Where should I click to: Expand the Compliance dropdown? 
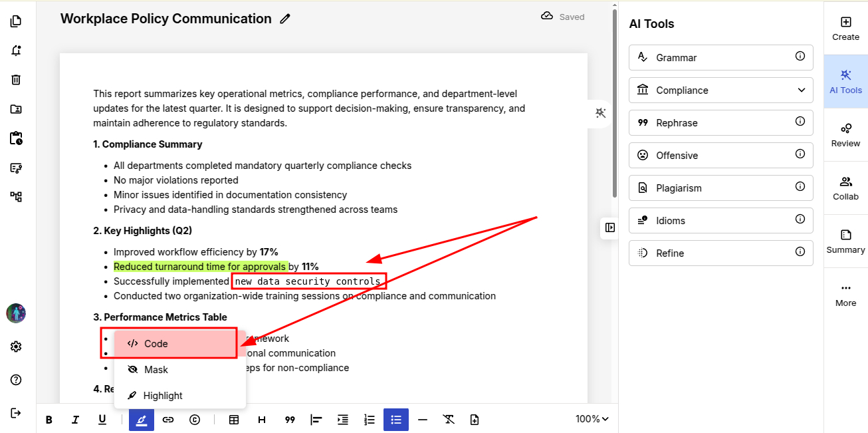tap(800, 90)
